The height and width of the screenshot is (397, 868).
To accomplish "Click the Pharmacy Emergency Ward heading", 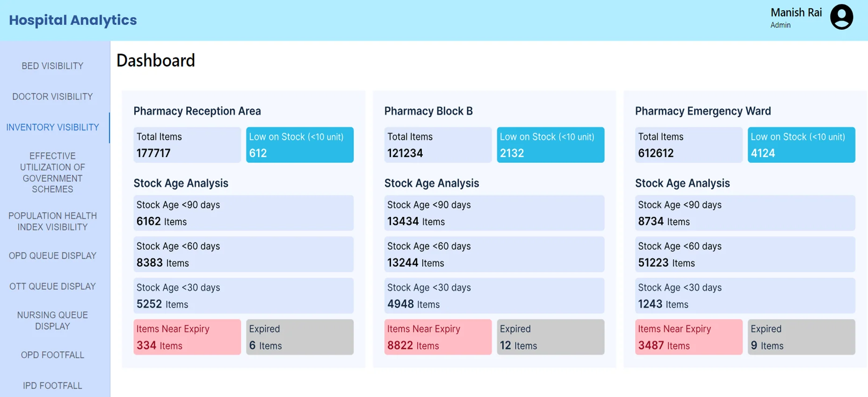I will click(x=703, y=111).
